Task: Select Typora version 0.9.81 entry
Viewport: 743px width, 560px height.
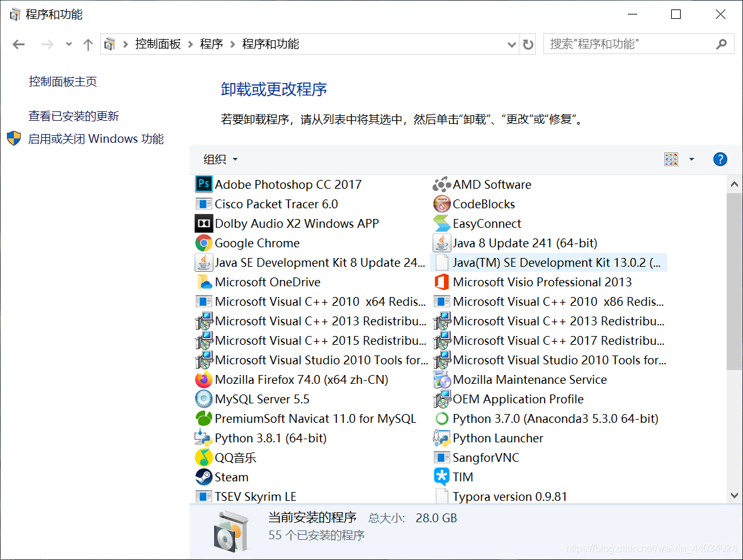Action: 501,496
